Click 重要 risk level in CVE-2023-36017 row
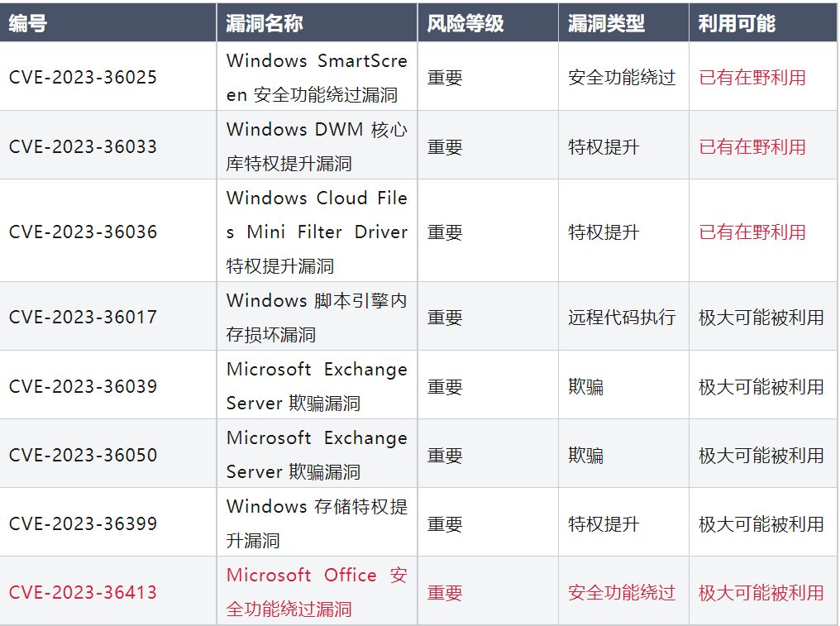 (x=445, y=317)
